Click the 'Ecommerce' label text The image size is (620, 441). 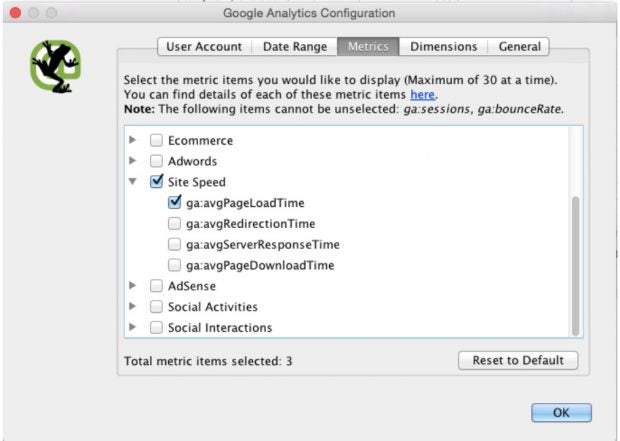[200, 141]
